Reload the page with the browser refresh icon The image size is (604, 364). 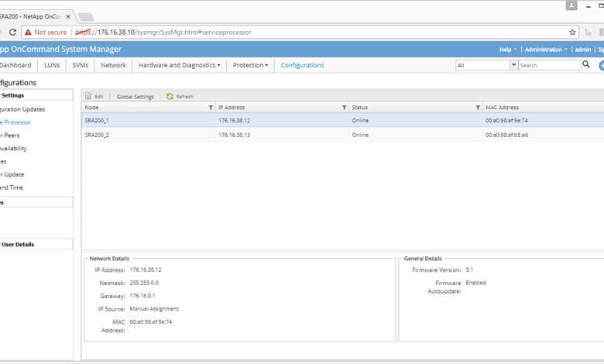point(12,33)
